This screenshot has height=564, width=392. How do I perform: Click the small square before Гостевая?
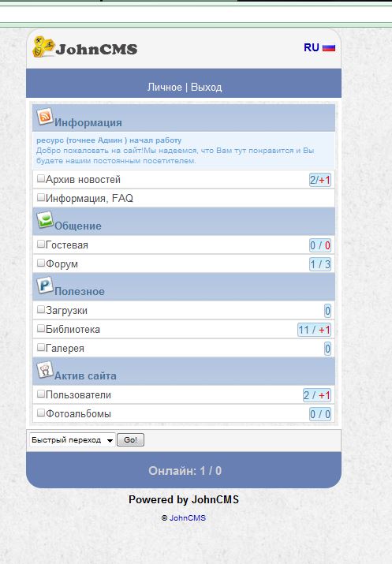[41, 245]
